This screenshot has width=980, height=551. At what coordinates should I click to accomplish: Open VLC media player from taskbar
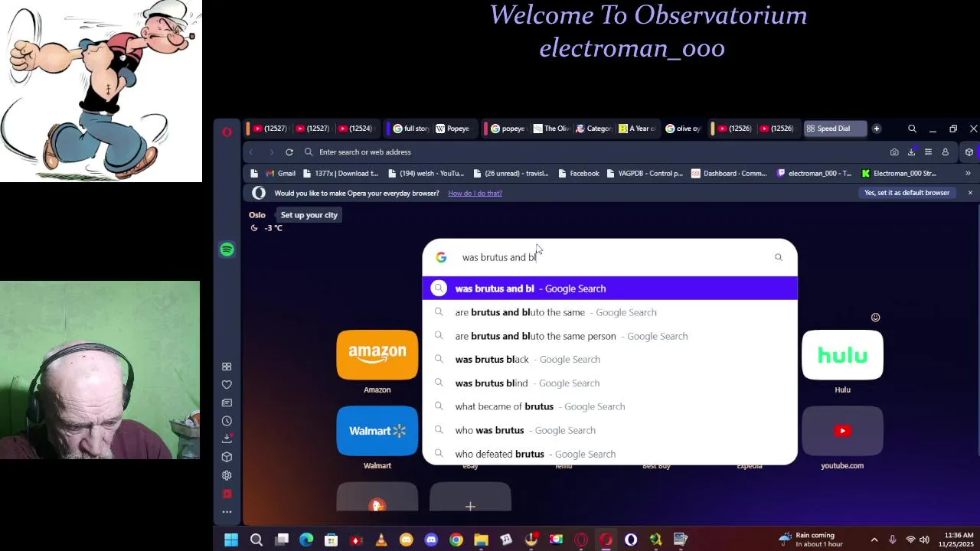click(x=381, y=540)
